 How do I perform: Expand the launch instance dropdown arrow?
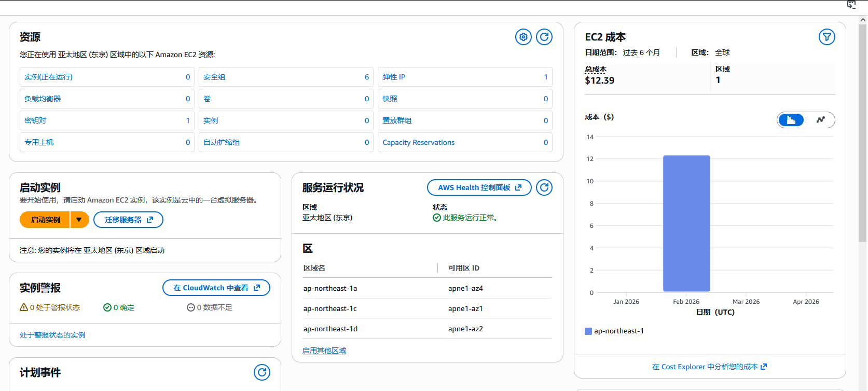[x=79, y=220]
